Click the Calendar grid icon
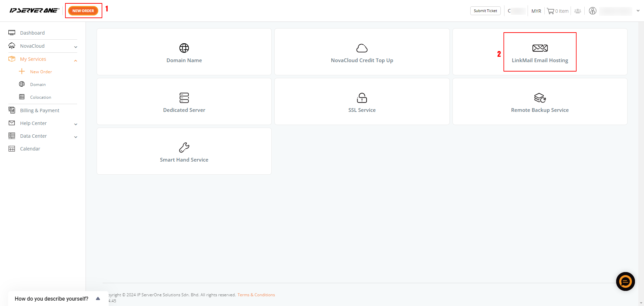 coord(12,148)
